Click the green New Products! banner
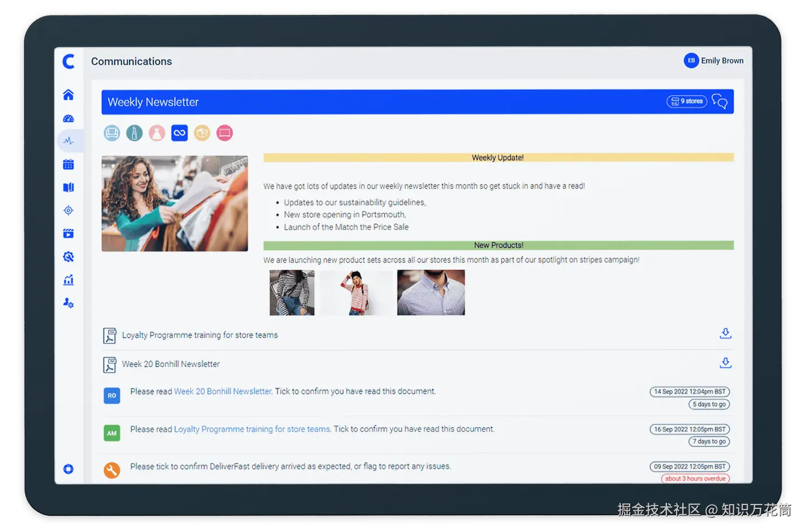This screenshot has height=532, width=806. (499, 245)
